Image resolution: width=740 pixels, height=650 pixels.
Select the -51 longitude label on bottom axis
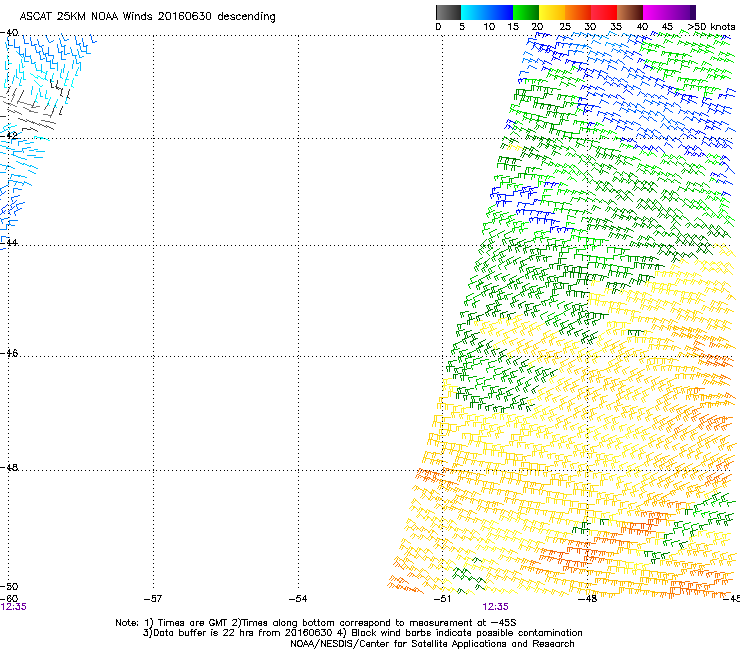[442, 599]
